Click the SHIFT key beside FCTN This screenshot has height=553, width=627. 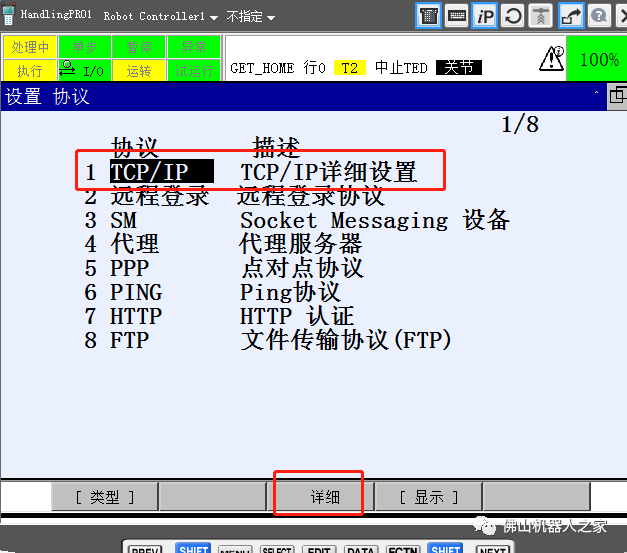(x=445, y=549)
